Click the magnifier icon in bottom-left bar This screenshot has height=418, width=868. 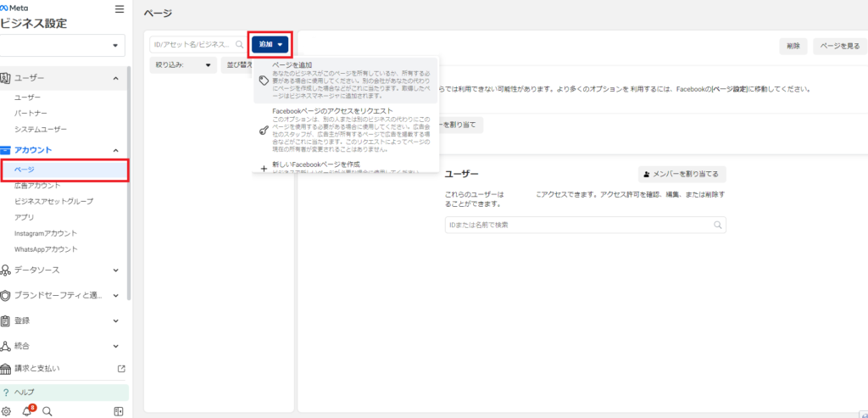(x=47, y=411)
